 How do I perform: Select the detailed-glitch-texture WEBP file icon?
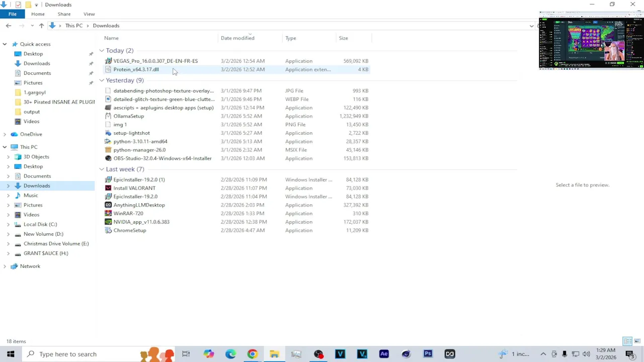[x=108, y=99]
